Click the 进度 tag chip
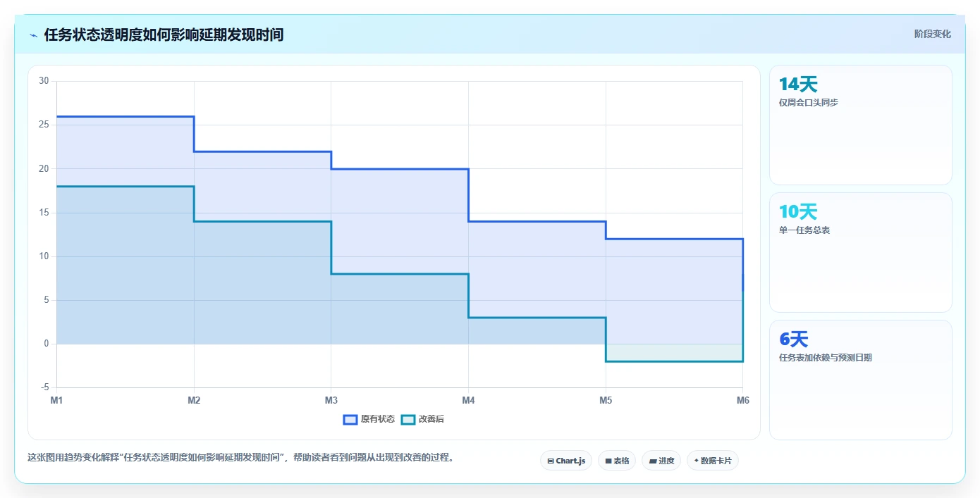Image resolution: width=980 pixels, height=498 pixels. click(x=661, y=461)
